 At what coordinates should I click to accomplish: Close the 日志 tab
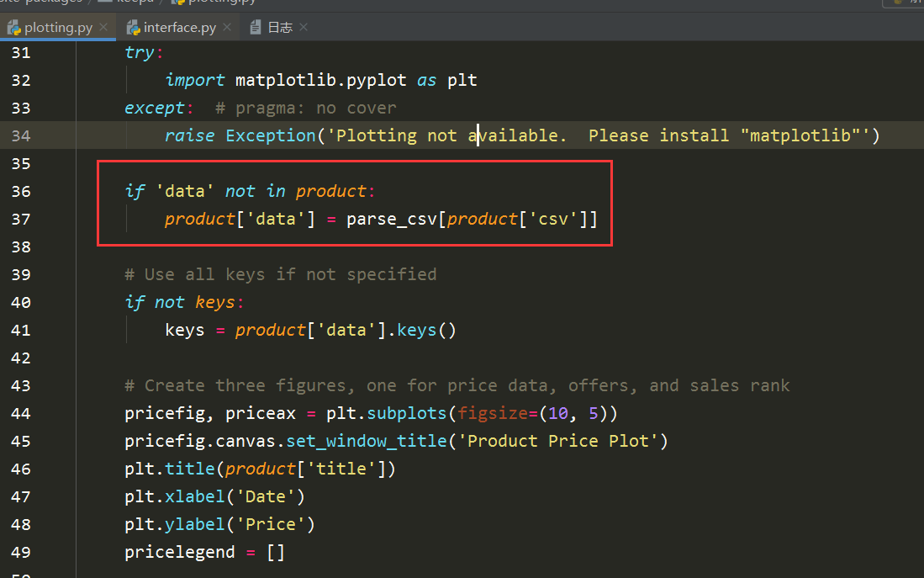click(x=302, y=26)
